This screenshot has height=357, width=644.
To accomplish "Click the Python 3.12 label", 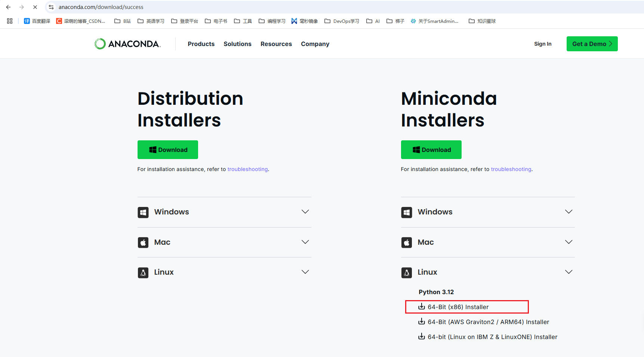I will [436, 292].
